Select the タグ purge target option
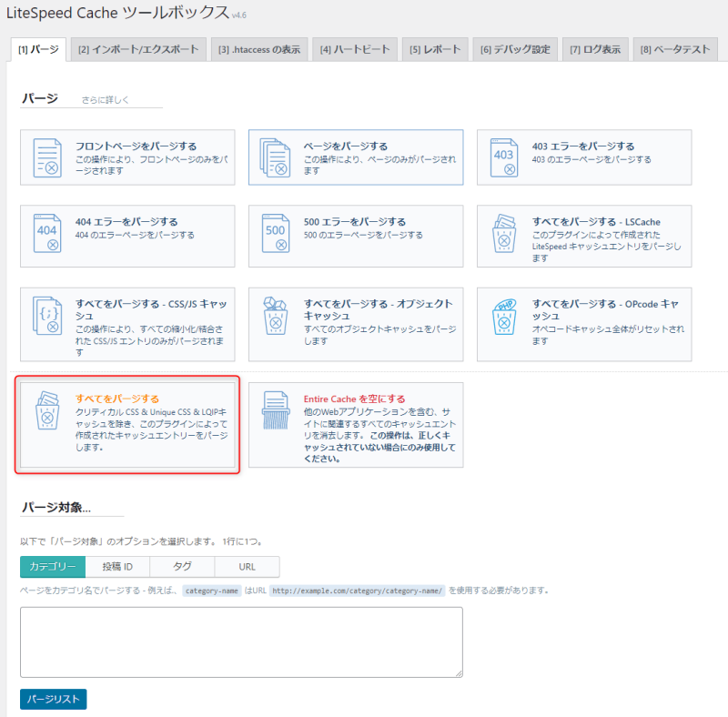 182,567
